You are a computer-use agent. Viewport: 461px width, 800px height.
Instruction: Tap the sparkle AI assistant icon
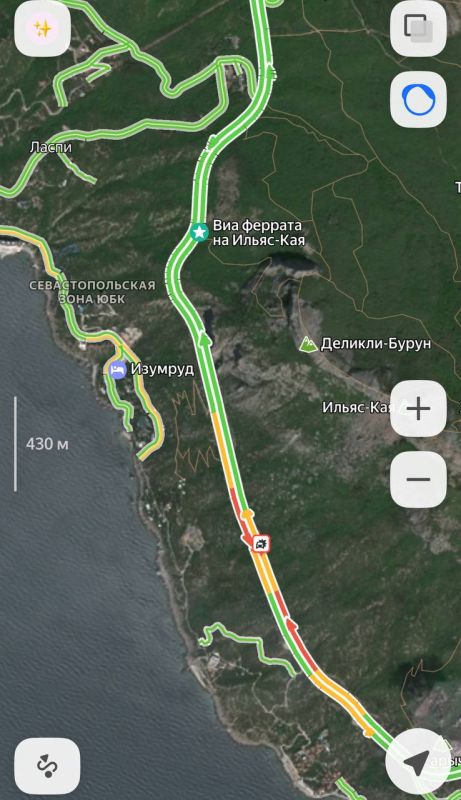pyautogui.click(x=42, y=30)
